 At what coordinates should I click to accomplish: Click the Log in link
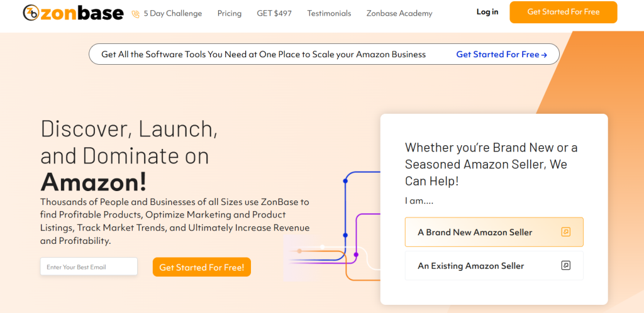click(x=487, y=12)
